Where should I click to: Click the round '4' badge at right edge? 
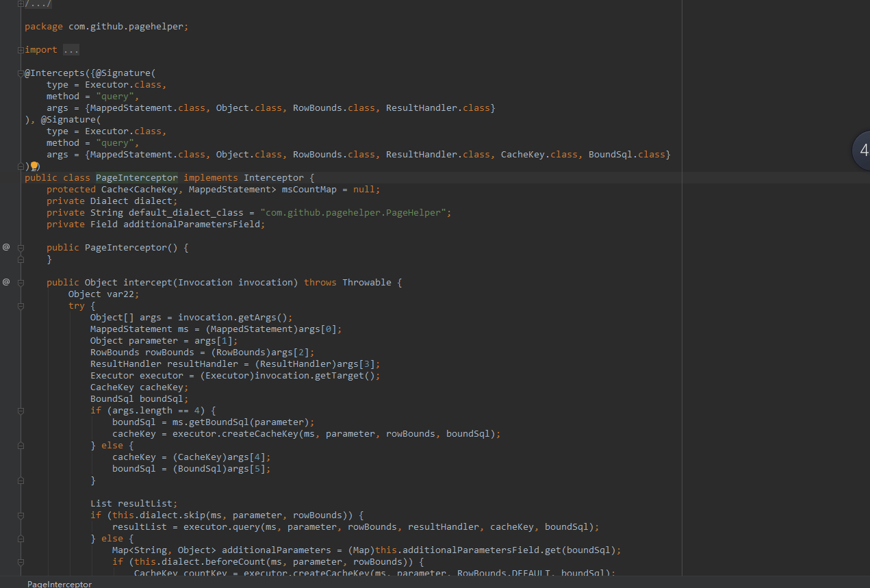click(x=861, y=151)
